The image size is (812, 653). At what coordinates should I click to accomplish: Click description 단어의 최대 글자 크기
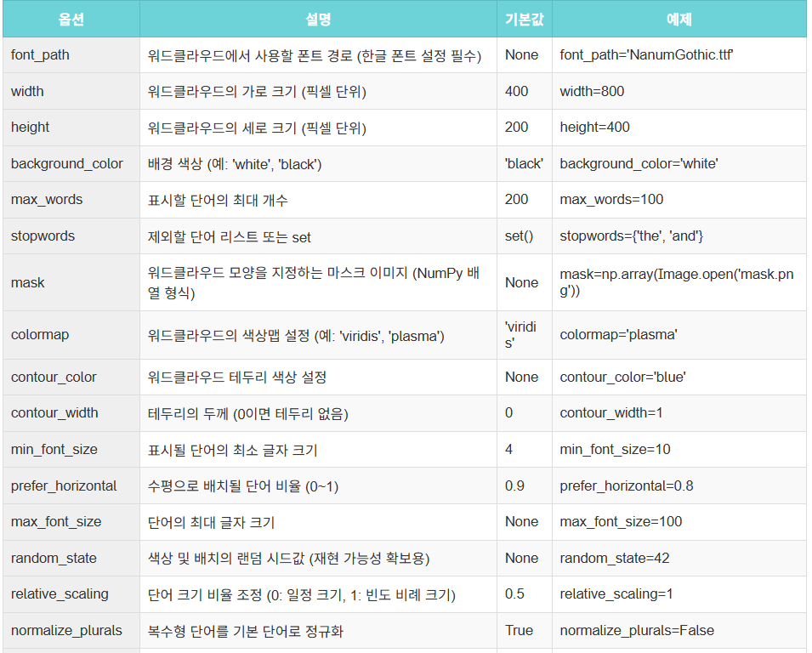click(x=211, y=522)
